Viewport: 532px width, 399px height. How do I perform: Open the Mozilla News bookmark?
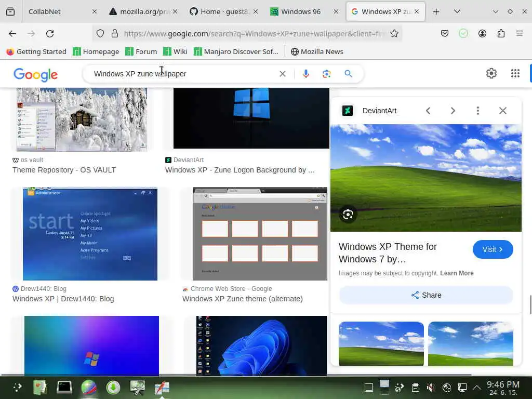pyautogui.click(x=317, y=51)
